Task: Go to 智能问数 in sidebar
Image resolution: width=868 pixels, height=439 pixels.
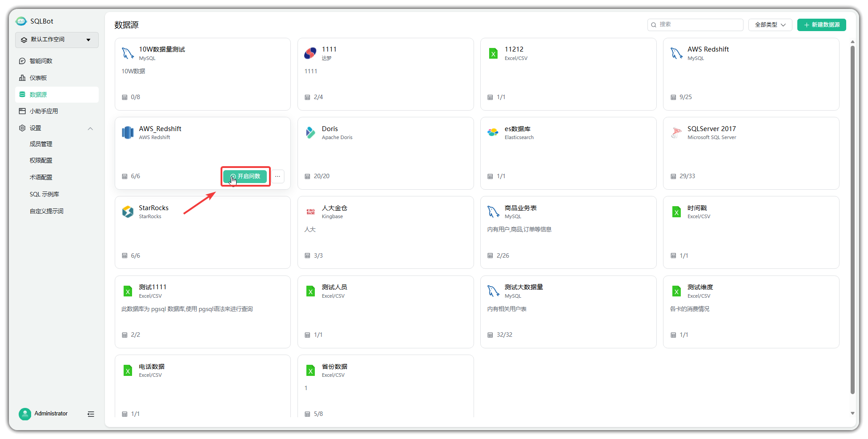Action: (41, 61)
